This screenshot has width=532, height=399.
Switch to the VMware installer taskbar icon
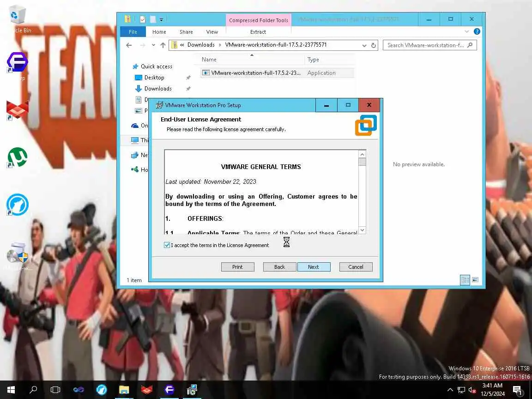[192, 389]
